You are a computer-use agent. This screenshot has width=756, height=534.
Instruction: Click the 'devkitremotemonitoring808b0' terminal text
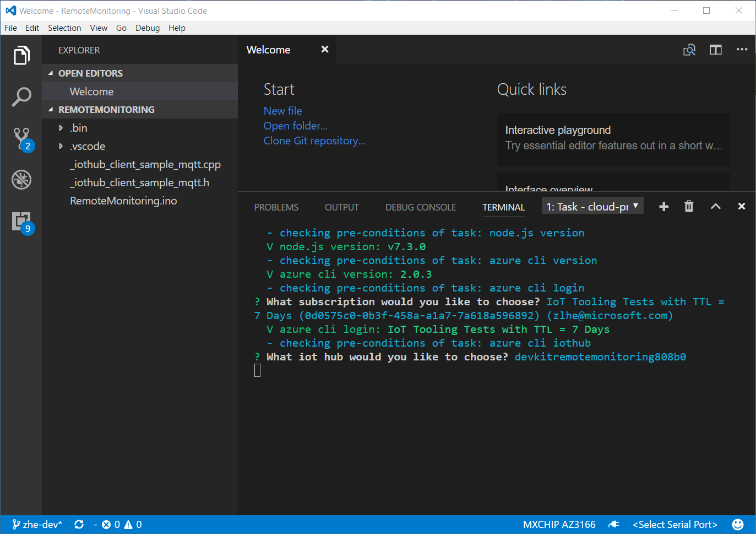click(600, 357)
